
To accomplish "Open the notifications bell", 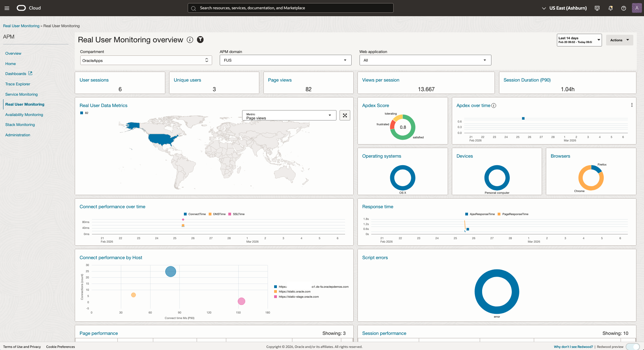I will [x=610, y=8].
